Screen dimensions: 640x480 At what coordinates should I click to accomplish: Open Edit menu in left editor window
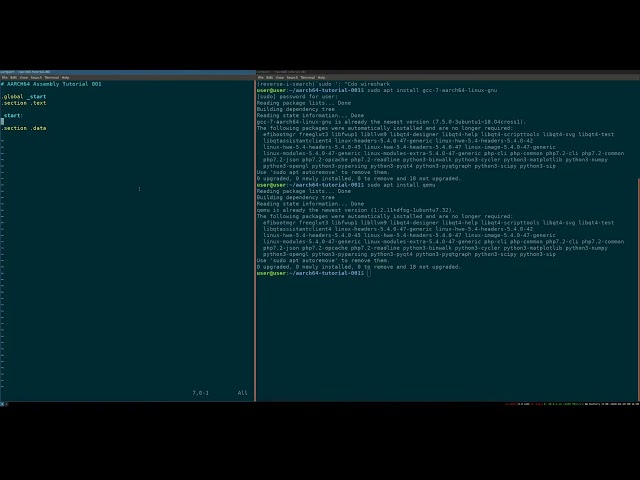coord(14,77)
